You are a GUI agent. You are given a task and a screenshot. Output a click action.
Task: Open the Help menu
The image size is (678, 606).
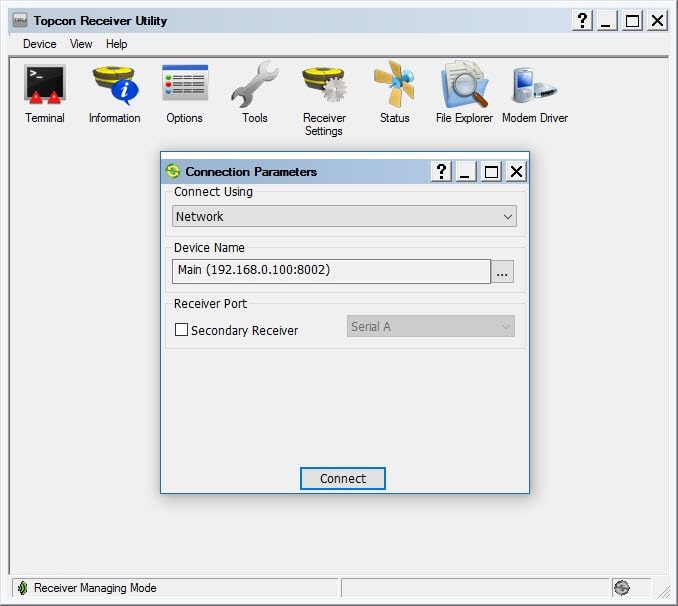point(117,44)
